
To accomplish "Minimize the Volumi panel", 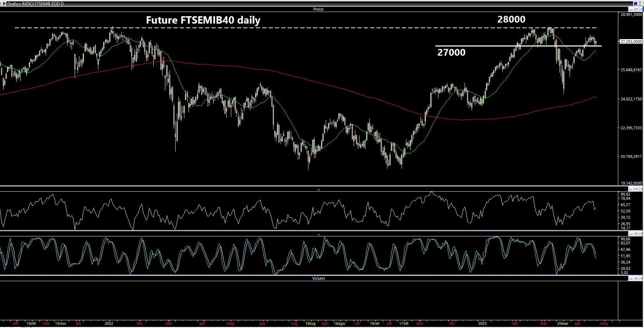I will (x=631, y=278).
